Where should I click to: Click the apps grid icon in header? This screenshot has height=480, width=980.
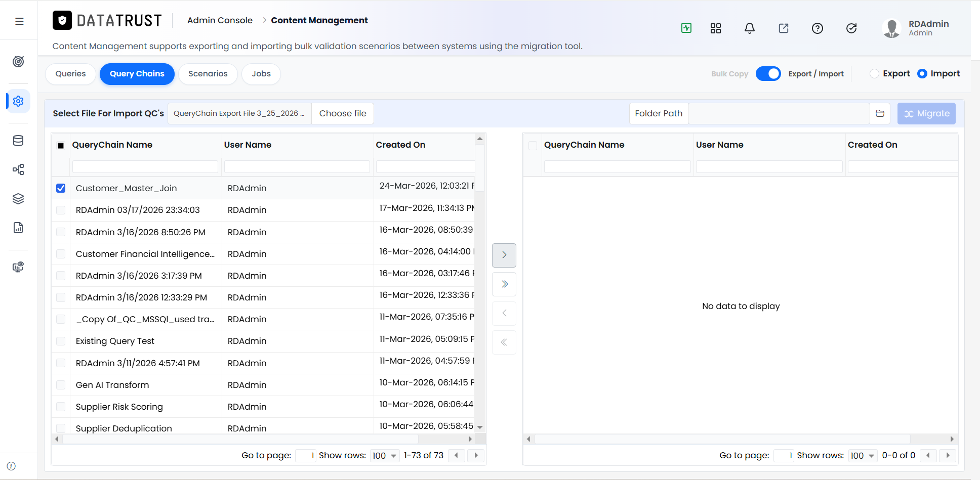click(x=716, y=28)
